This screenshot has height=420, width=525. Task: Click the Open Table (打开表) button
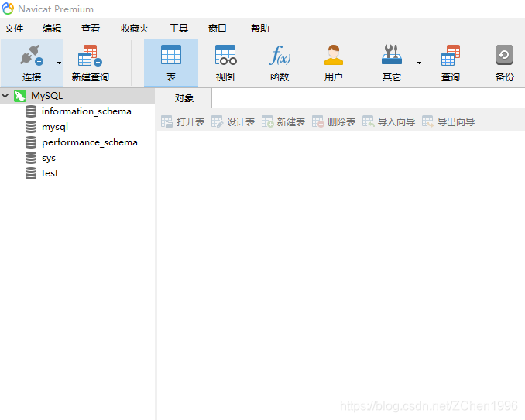pyautogui.click(x=183, y=121)
